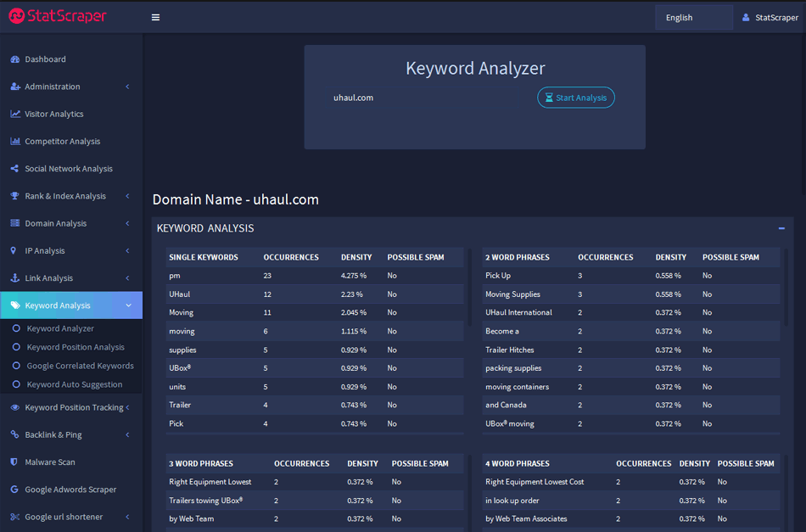This screenshot has width=806, height=532.
Task: Click the 'Right Equipment Lowest Cost' cell
Action: point(535,482)
